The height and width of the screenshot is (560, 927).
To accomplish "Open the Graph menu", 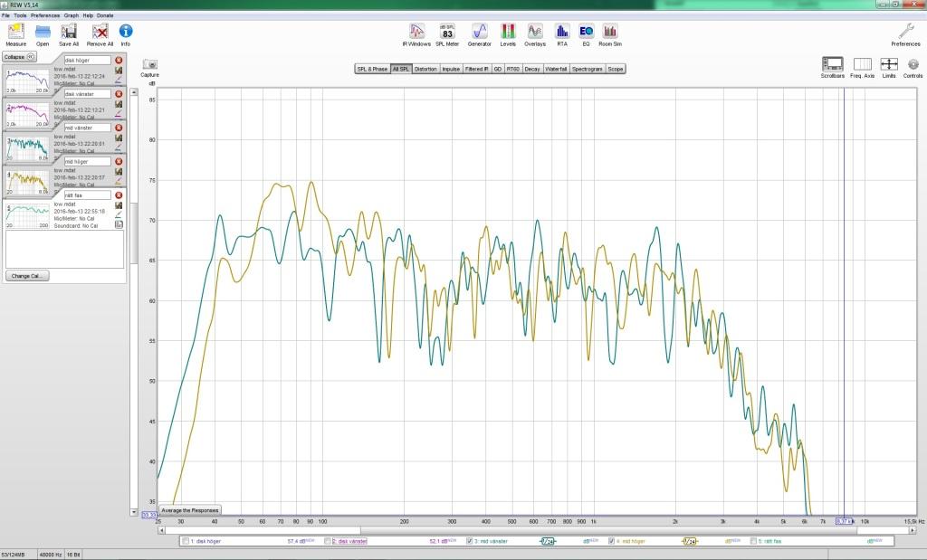I will tap(72, 15).
